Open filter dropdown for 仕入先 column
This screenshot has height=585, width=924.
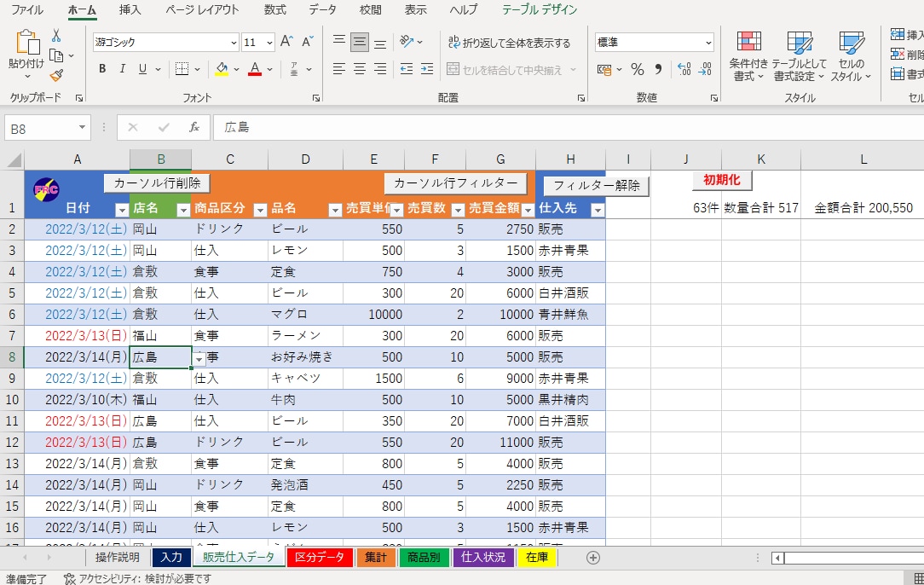click(x=598, y=209)
